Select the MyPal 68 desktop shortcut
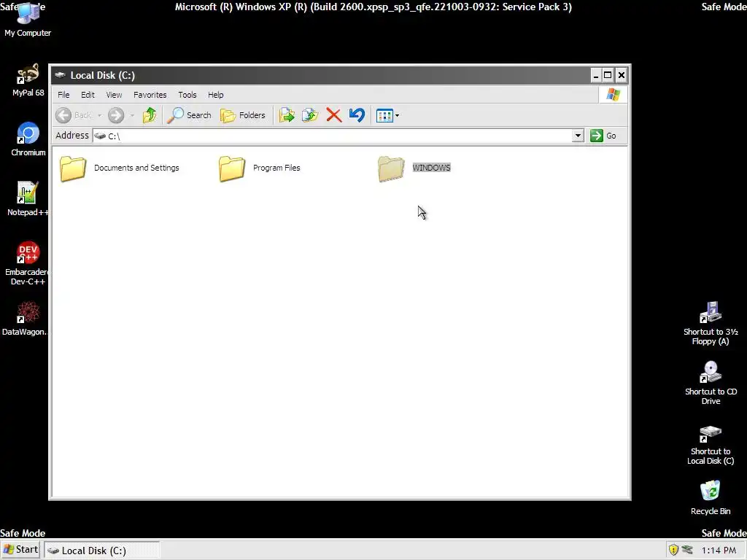This screenshot has height=560, width=747. point(28,80)
